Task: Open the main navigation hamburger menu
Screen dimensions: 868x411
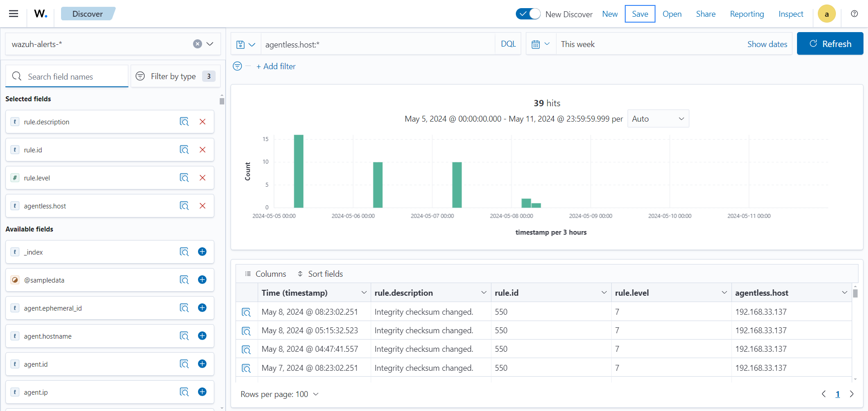Action: [13, 14]
